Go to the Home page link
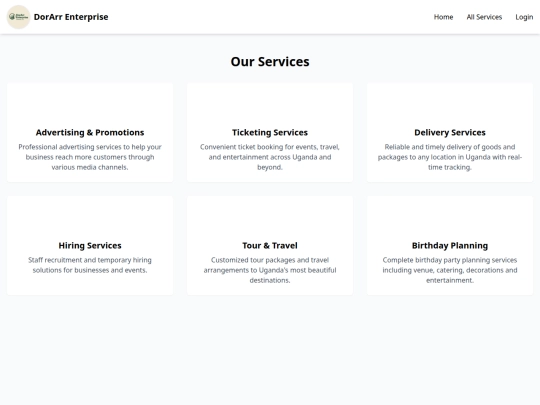This screenshot has width=540, height=405. [x=443, y=17]
